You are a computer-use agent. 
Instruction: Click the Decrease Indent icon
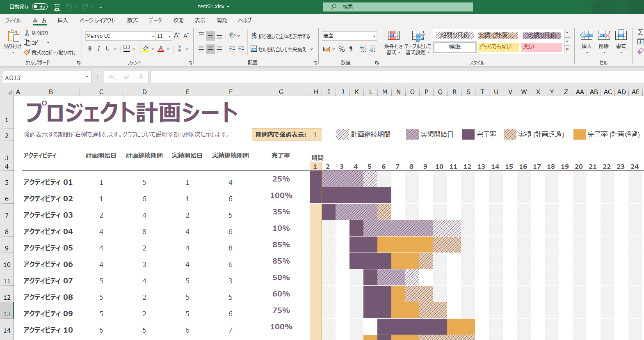tap(232, 49)
